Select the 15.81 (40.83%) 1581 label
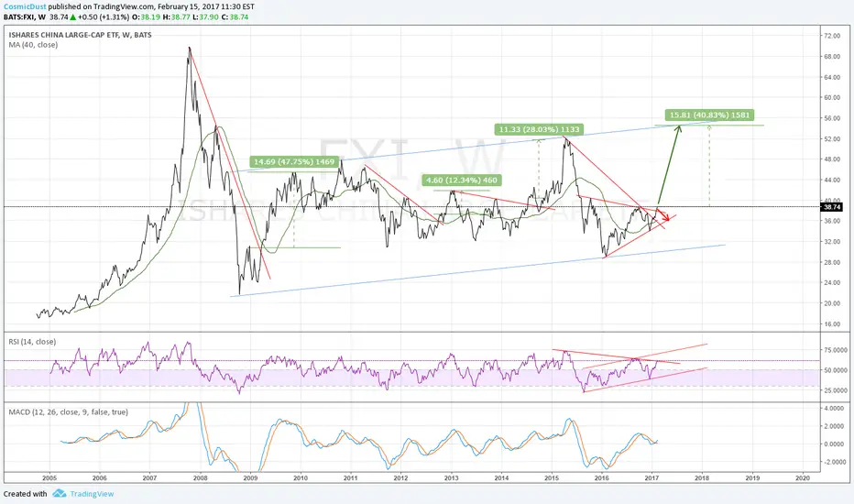Image resolution: width=854 pixels, height=504 pixels. (709, 115)
